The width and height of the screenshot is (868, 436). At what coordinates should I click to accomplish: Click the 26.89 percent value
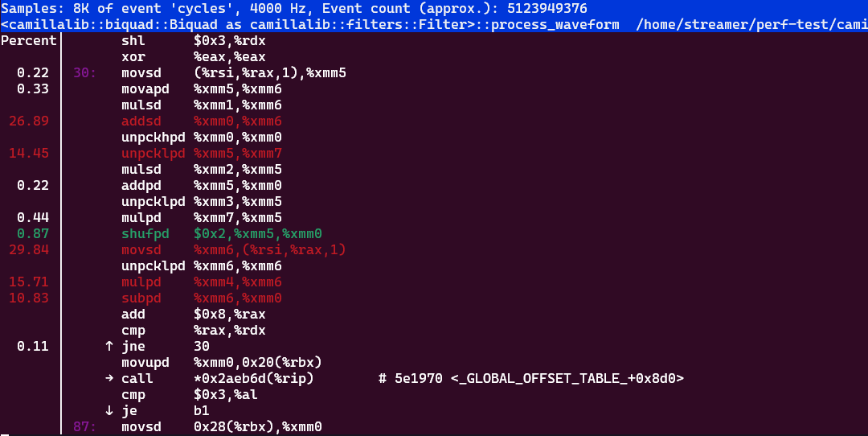click(29, 121)
